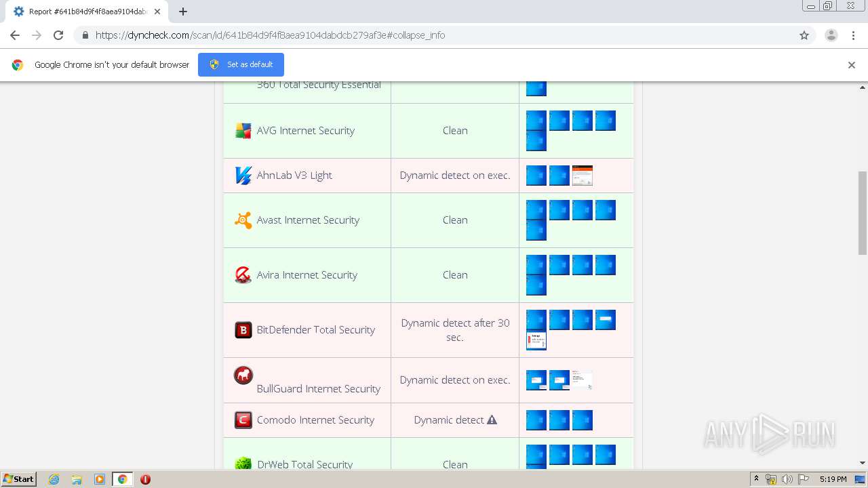The image size is (868, 488).
Task: Open the volume speaker tray icon
Action: coord(787,479)
